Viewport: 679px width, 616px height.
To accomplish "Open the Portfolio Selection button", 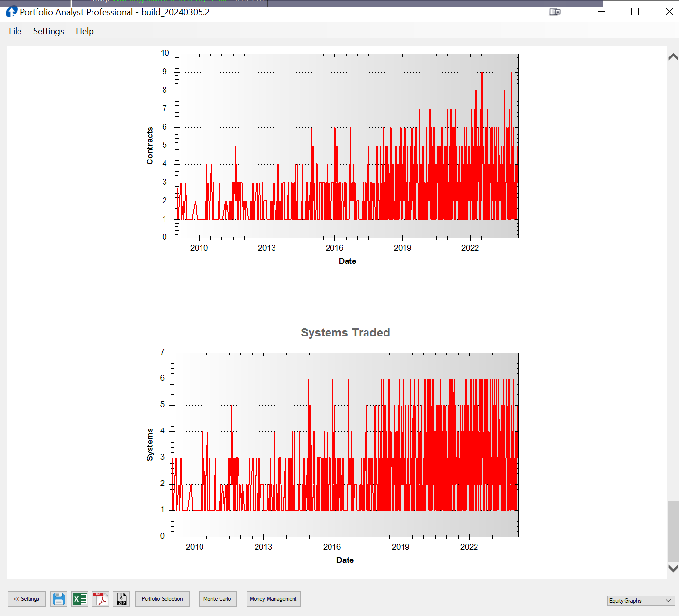I will tap(162, 599).
